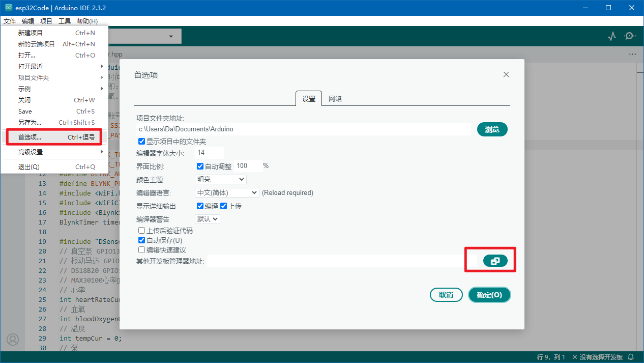The width and height of the screenshot is (644, 363).
Task: Open additional boards URLs editor icon
Action: 495,261
